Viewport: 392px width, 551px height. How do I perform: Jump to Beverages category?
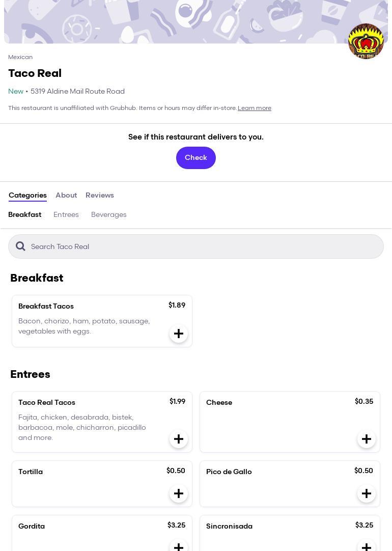tap(109, 215)
